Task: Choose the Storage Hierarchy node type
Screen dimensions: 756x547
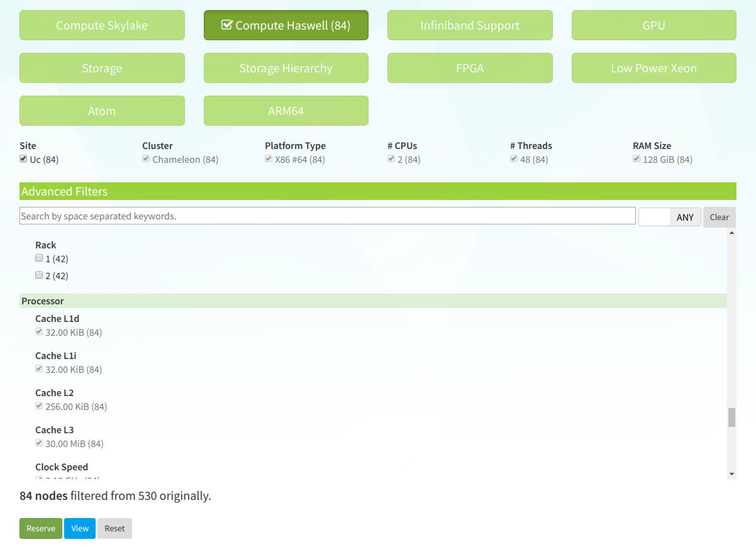Action: (286, 68)
